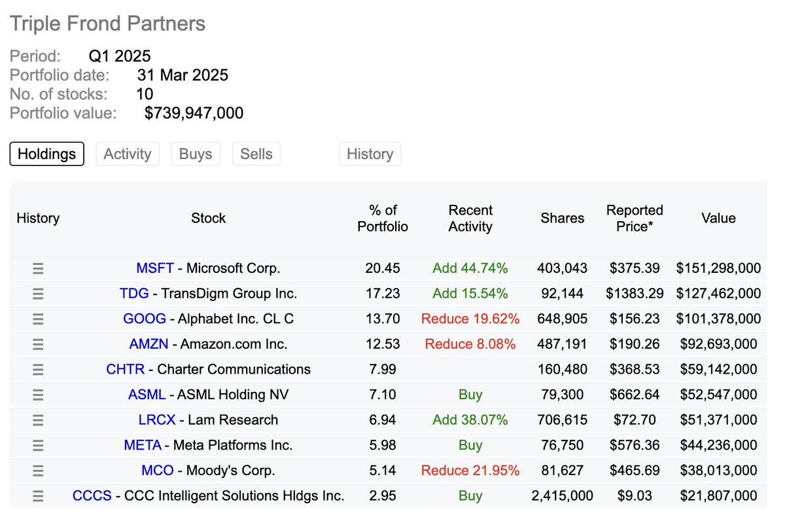Click the $21,807,000 value cell
The height and width of the screenshot is (532, 785).
(718, 495)
